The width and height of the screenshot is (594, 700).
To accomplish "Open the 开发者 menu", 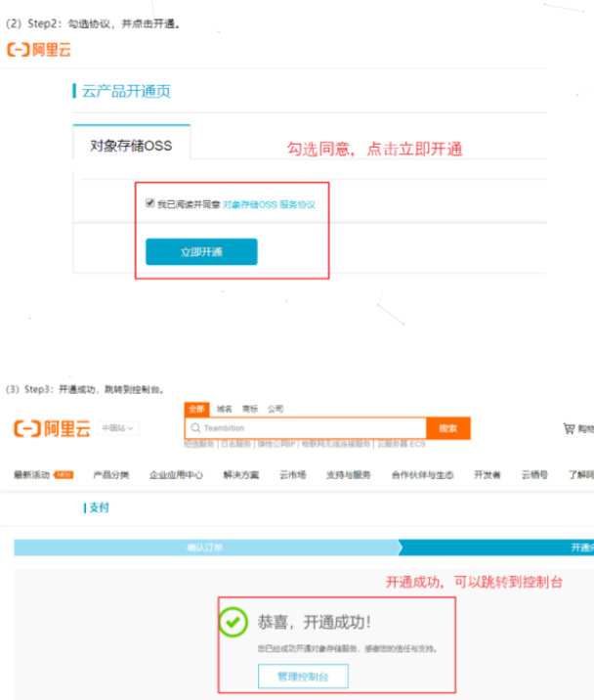I will [488, 475].
